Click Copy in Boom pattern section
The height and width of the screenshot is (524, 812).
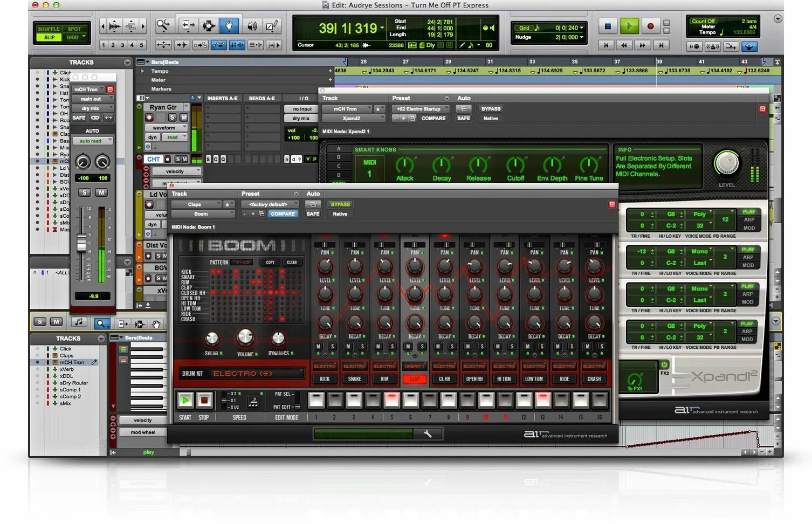point(270,263)
